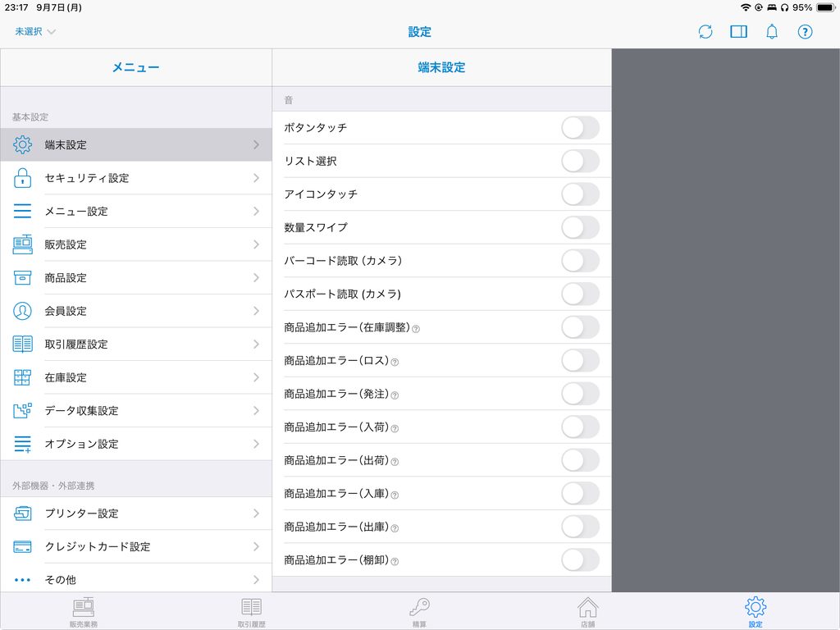840x630 pixels.
Task: Toggle 商品追加エラー(出荷) switch
Action: (x=580, y=460)
